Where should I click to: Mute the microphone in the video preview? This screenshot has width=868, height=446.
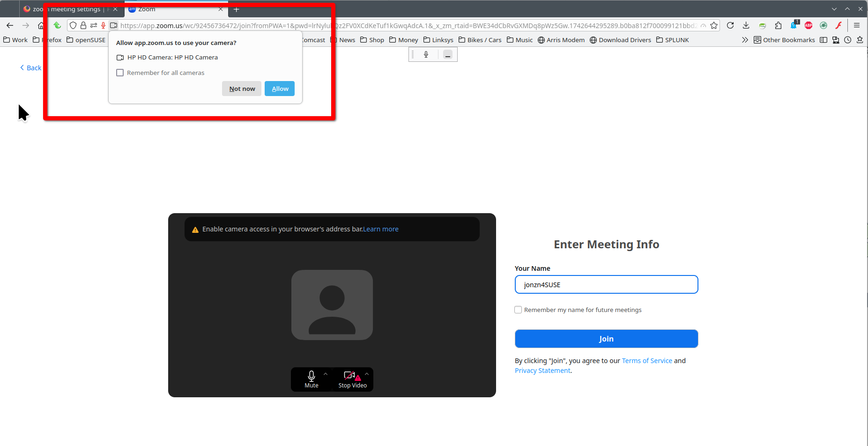click(x=312, y=379)
